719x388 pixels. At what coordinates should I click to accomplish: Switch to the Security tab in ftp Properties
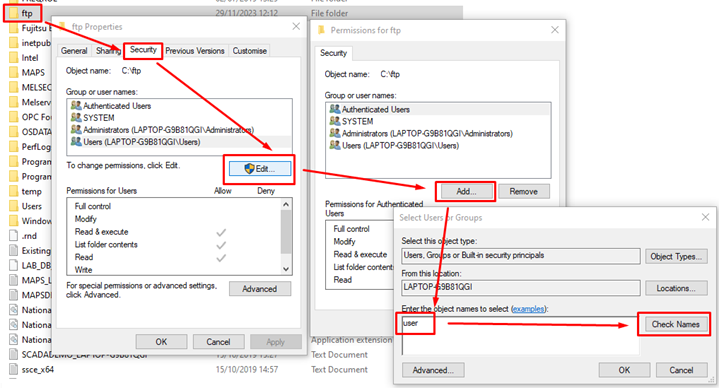pyautogui.click(x=143, y=50)
